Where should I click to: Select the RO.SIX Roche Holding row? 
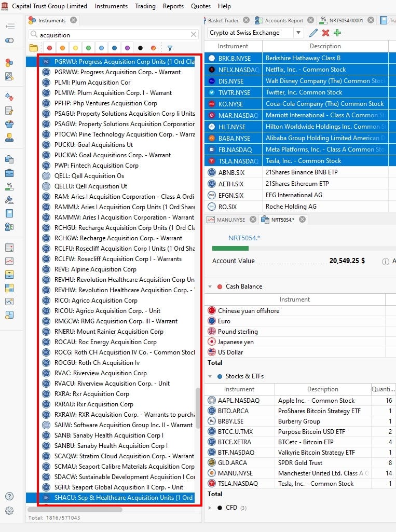tap(300, 207)
